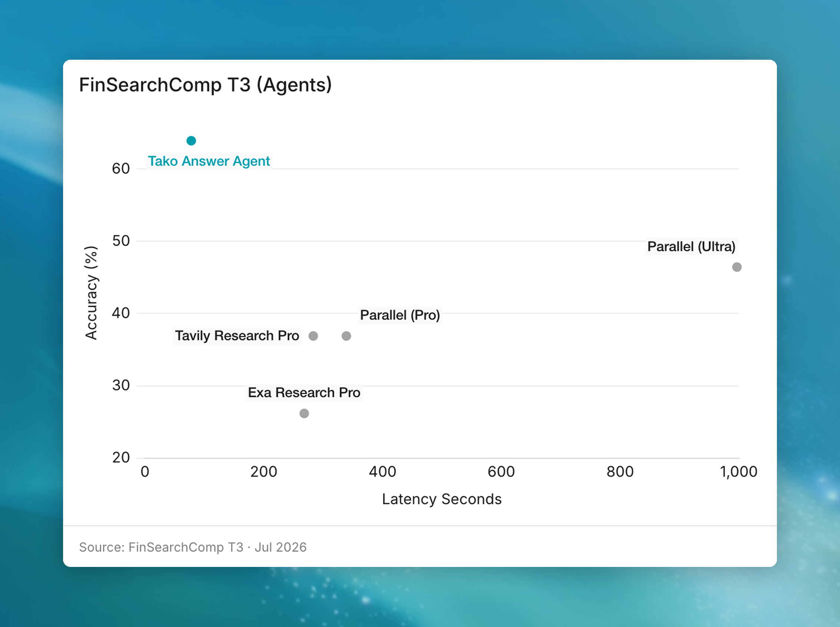Screen dimensions: 840x627
Task: Click the x-axis tick label 600
Action: (x=501, y=472)
